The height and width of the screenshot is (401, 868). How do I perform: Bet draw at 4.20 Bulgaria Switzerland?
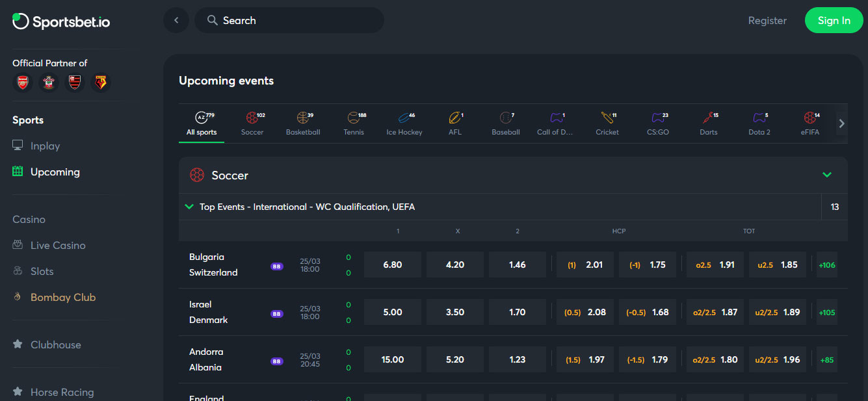coord(455,265)
